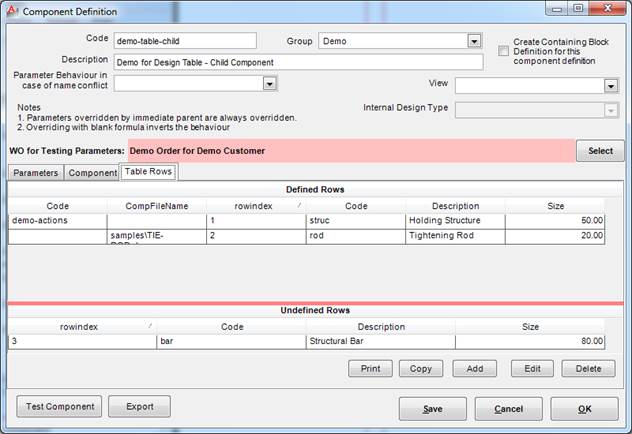Expand the Group dropdown showing Demo
Viewport: 632px width, 434px height.
[474, 41]
